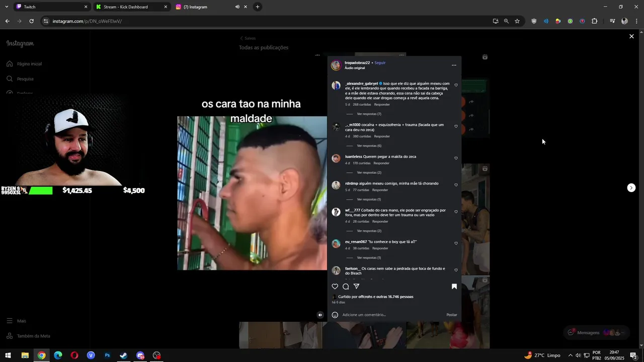Expand replies under wf___777's comment

click(x=369, y=231)
